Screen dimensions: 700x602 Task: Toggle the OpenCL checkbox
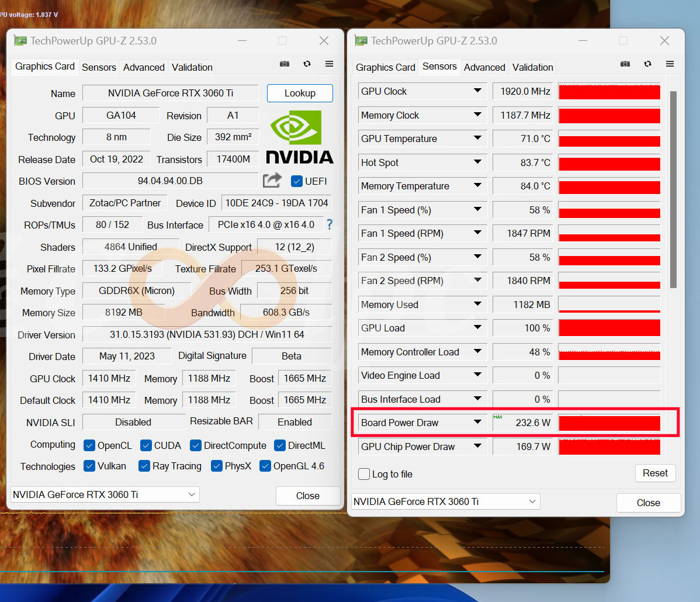[x=89, y=446]
